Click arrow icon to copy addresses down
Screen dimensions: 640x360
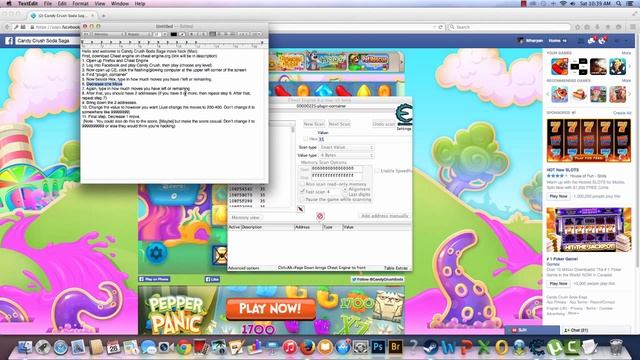coord(300,209)
